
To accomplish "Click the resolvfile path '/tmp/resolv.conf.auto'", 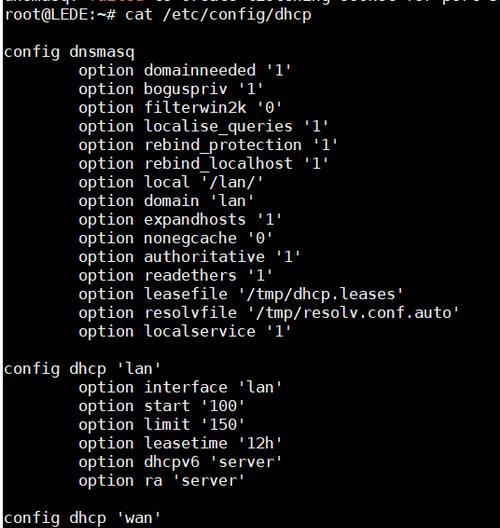I will click(x=354, y=313).
